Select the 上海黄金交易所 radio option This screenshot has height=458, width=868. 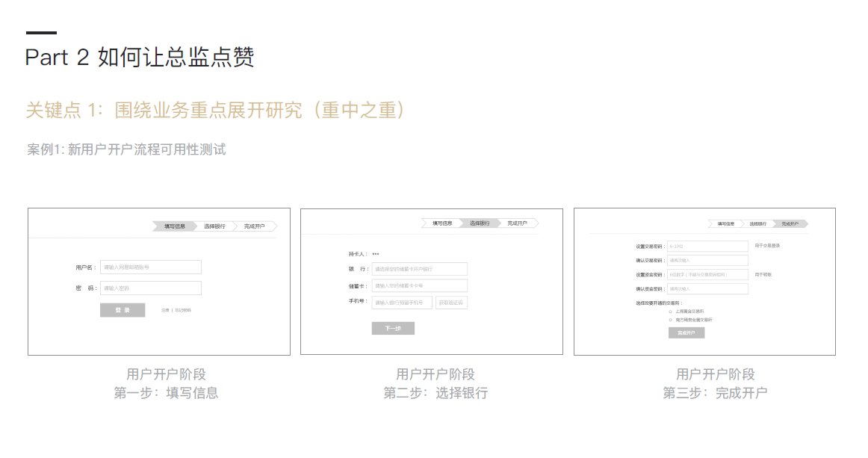click(x=671, y=312)
